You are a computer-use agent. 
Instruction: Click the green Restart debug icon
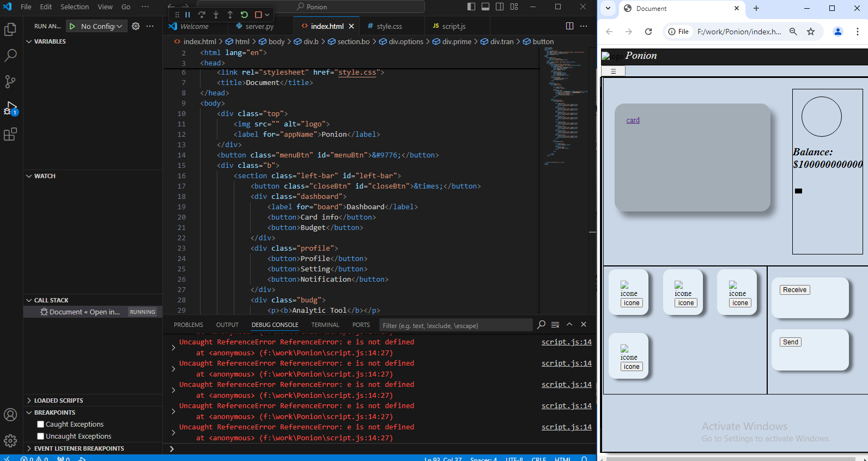244,15
